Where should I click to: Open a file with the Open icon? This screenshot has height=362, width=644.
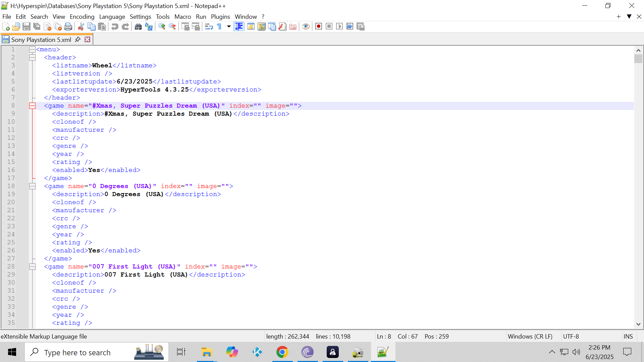coord(16,26)
